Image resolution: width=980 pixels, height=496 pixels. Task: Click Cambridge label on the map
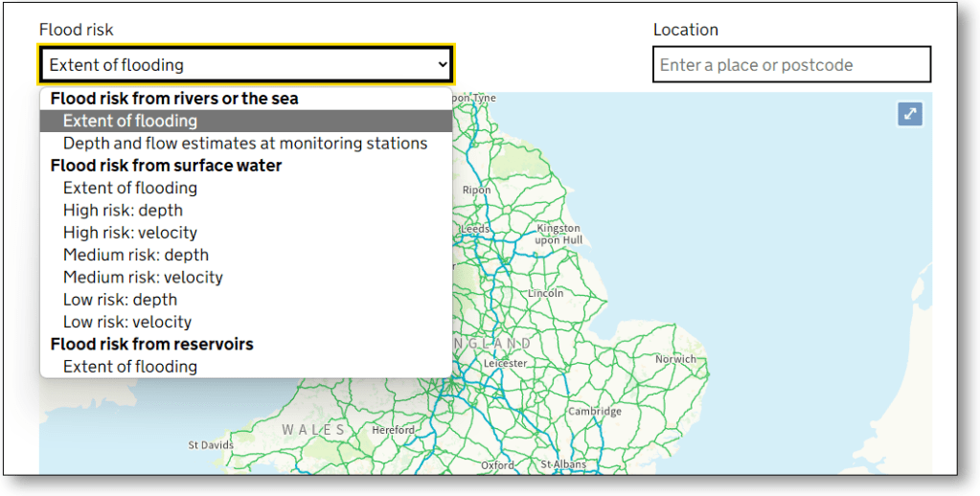[595, 411]
